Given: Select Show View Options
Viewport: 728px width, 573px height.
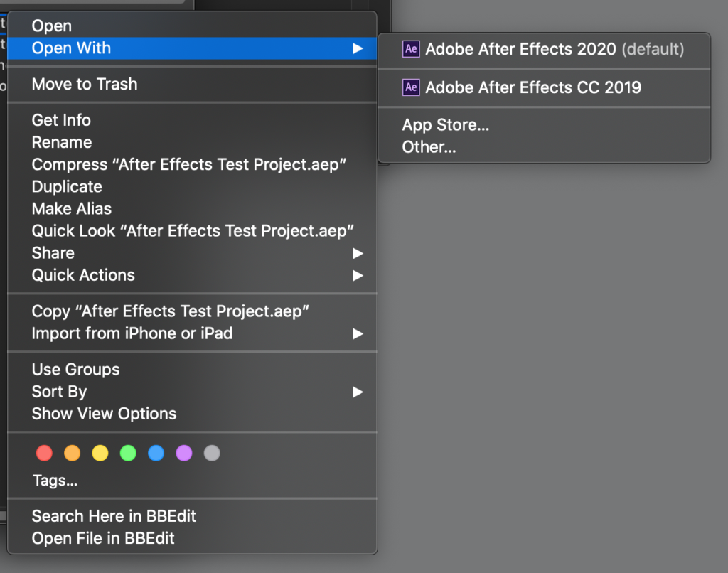Looking at the screenshot, I should tap(192, 414).
